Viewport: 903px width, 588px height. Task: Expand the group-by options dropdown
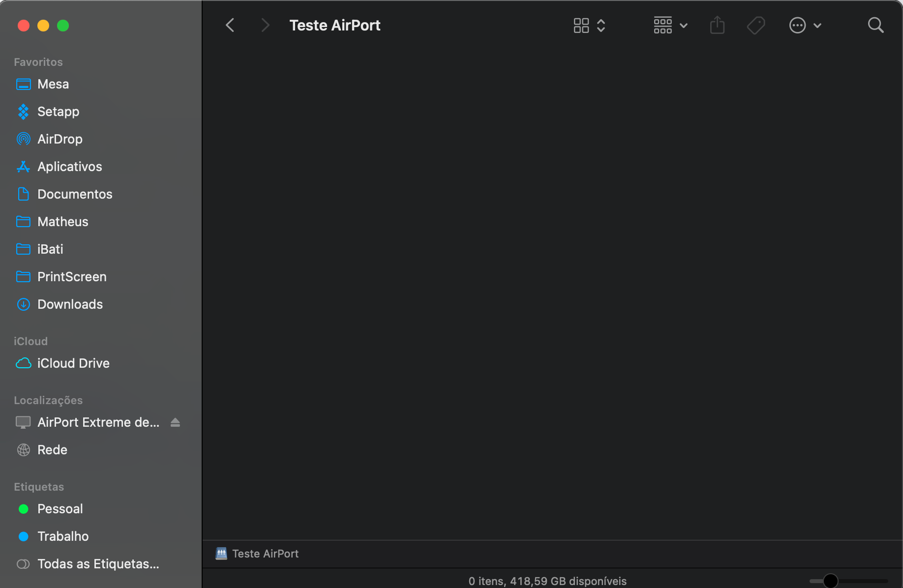click(670, 25)
